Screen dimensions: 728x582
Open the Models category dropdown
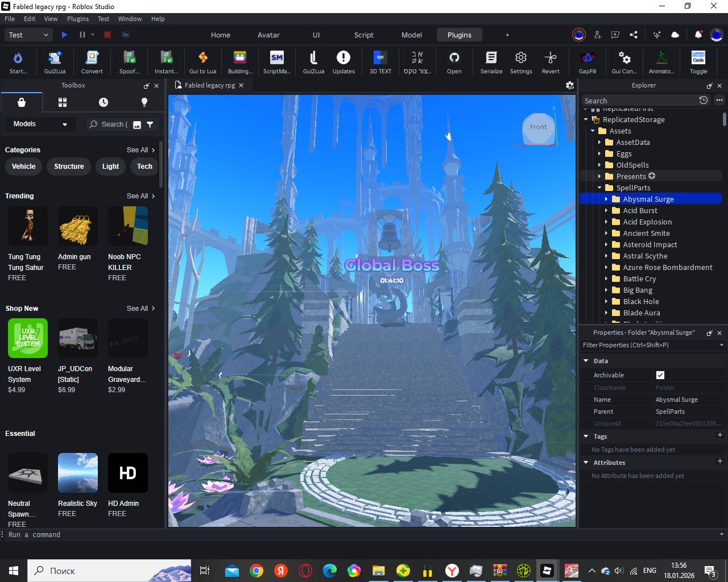pyautogui.click(x=40, y=124)
